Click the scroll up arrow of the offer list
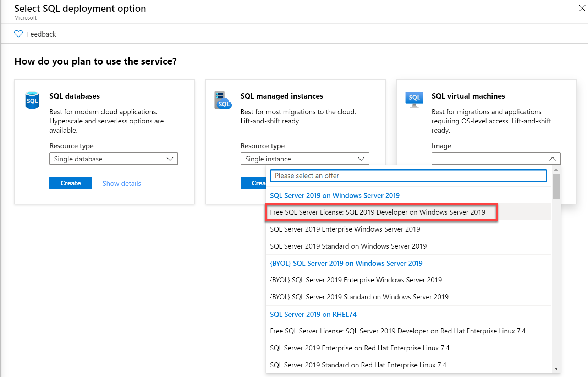Image resolution: width=588 pixels, height=377 pixels. [556, 170]
